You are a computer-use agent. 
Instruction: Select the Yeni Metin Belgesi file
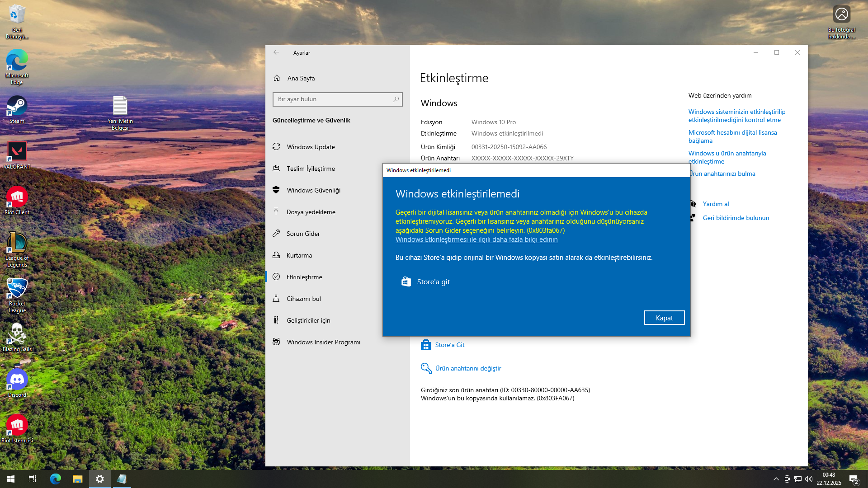(120, 113)
